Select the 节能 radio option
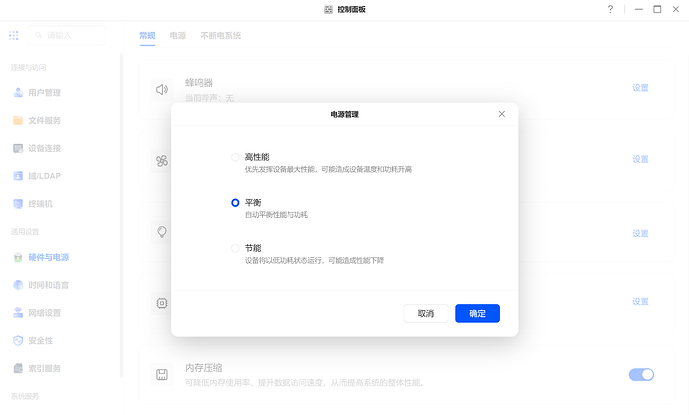 click(236, 248)
